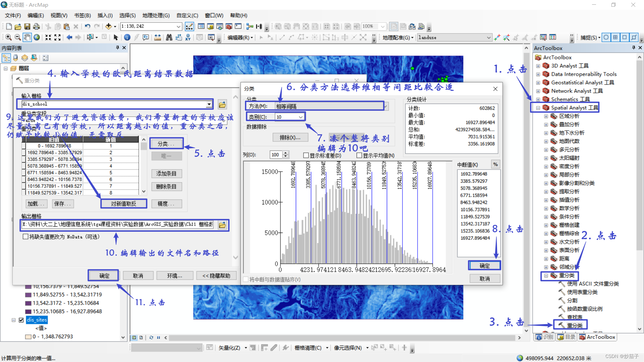The width and height of the screenshot is (644, 362).
Task: Click the purple swatch for 13,542.3172 range
Action: pyautogui.click(x=29, y=303)
